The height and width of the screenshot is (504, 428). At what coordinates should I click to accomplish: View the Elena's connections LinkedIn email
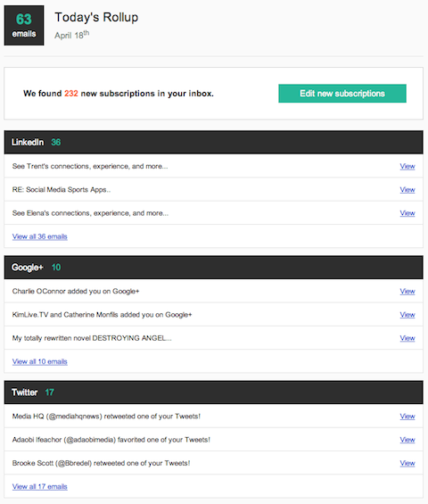(407, 213)
